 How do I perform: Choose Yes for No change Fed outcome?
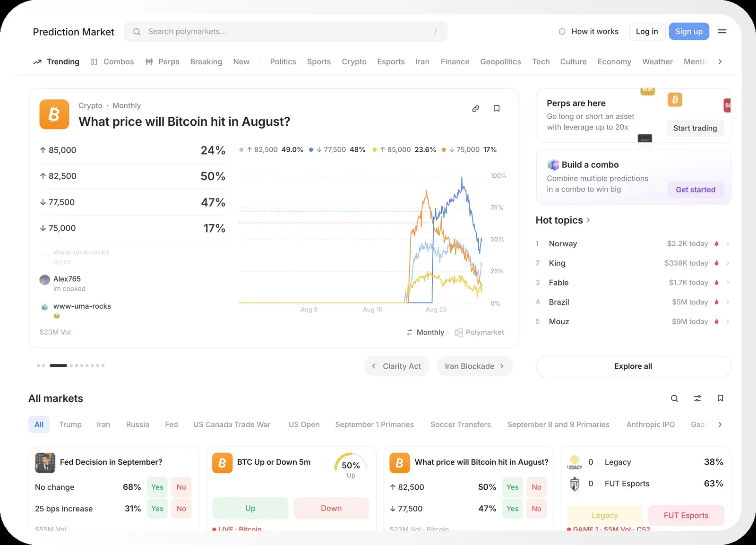[x=157, y=487]
